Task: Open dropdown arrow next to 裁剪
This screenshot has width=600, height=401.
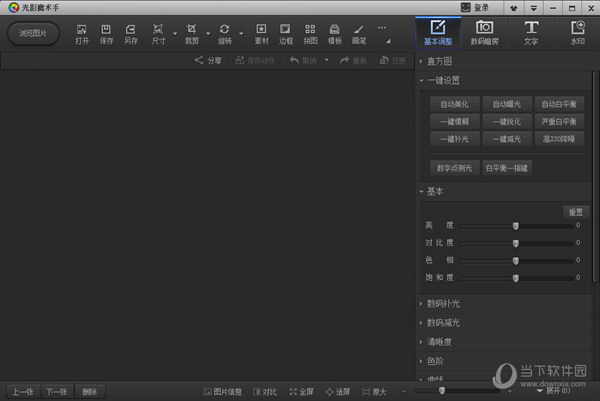Action: tap(208, 34)
